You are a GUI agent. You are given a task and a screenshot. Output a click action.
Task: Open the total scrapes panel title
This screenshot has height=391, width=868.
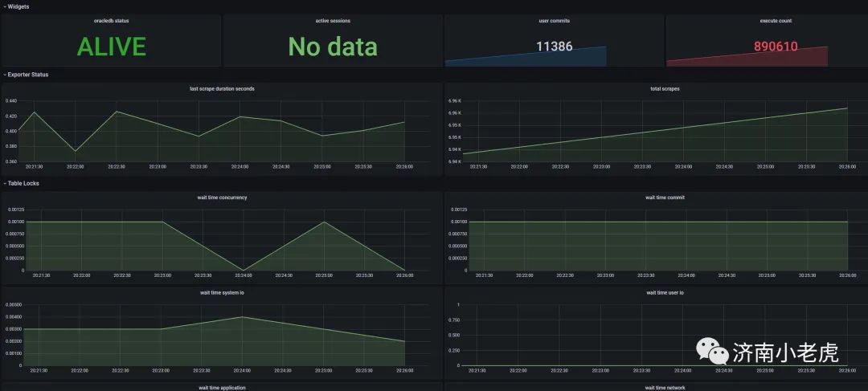click(x=665, y=89)
